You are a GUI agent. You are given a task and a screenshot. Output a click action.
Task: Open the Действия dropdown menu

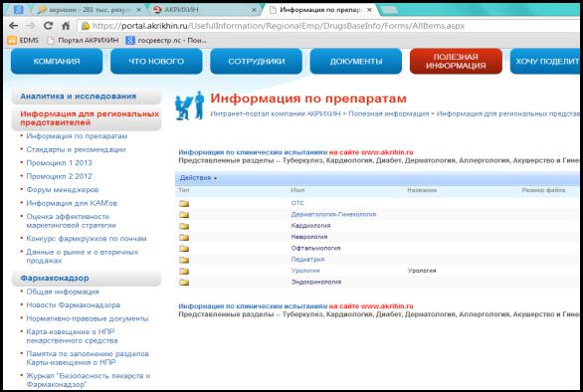[x=198, y=178]
